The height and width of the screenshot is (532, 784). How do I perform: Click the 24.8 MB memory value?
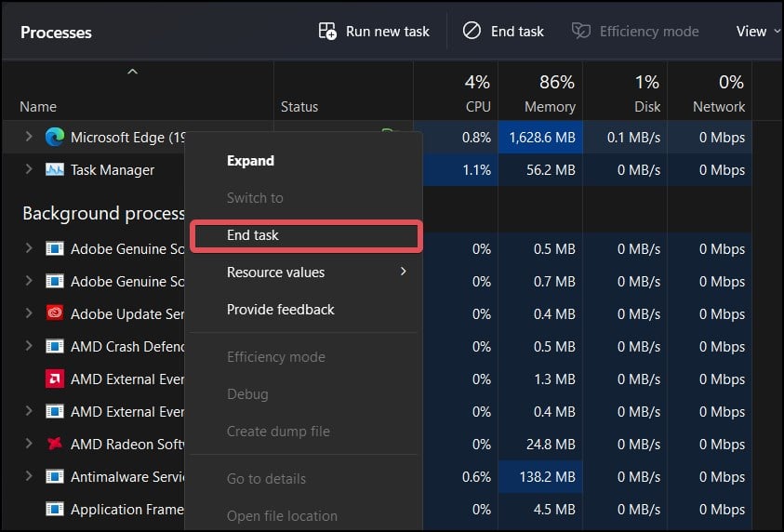(x=551, y=444)
